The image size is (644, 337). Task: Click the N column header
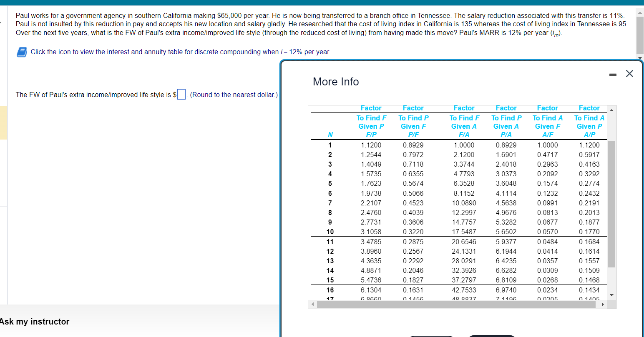pos(330,135)
